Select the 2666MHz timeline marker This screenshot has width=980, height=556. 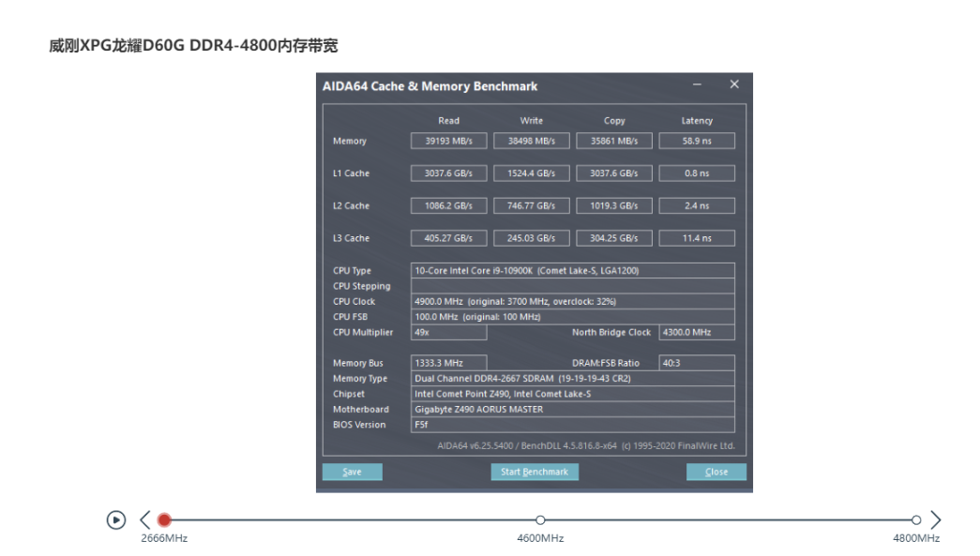coord(164,519)
